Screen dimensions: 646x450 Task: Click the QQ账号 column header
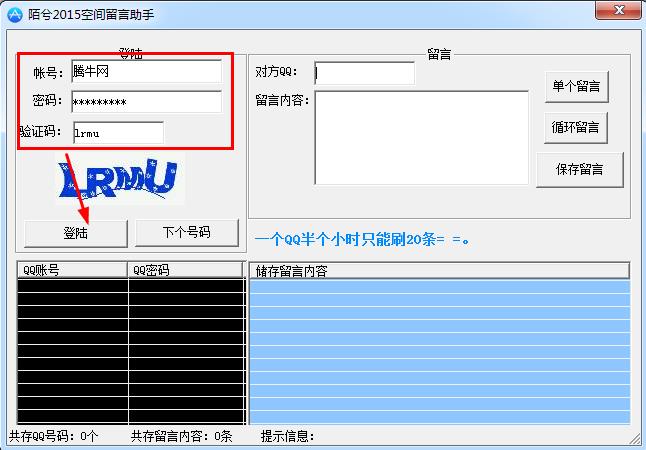(73, 270)
